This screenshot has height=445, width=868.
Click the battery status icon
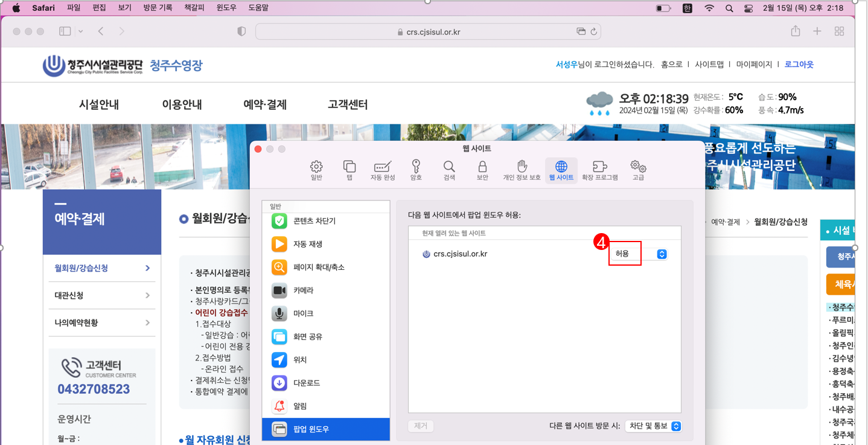(x=663, y=8)
